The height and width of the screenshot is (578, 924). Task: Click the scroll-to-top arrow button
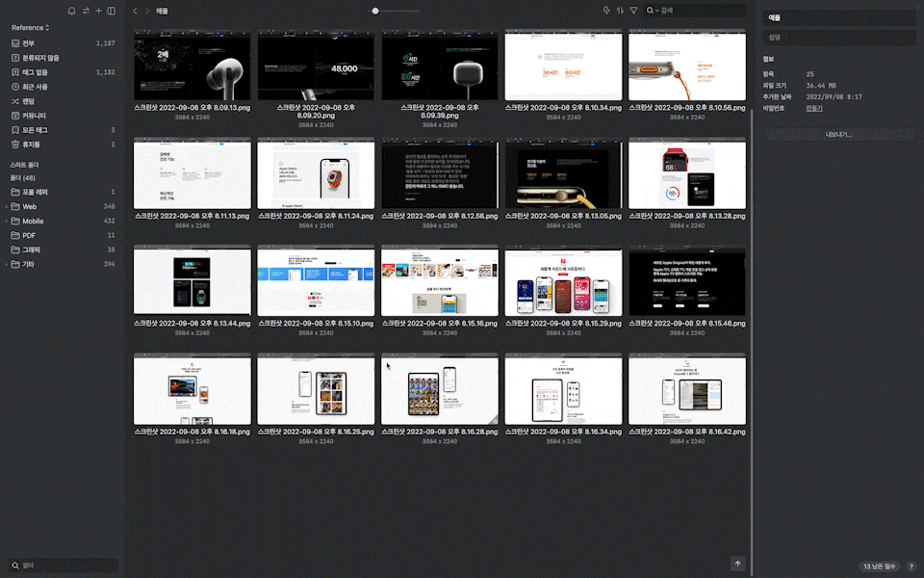click(738, 564)
